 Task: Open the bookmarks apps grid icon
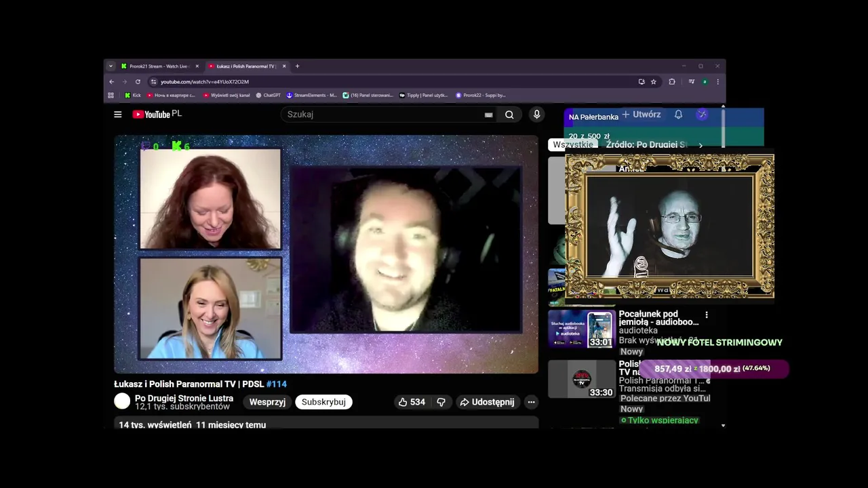click(x=111, y=96)
